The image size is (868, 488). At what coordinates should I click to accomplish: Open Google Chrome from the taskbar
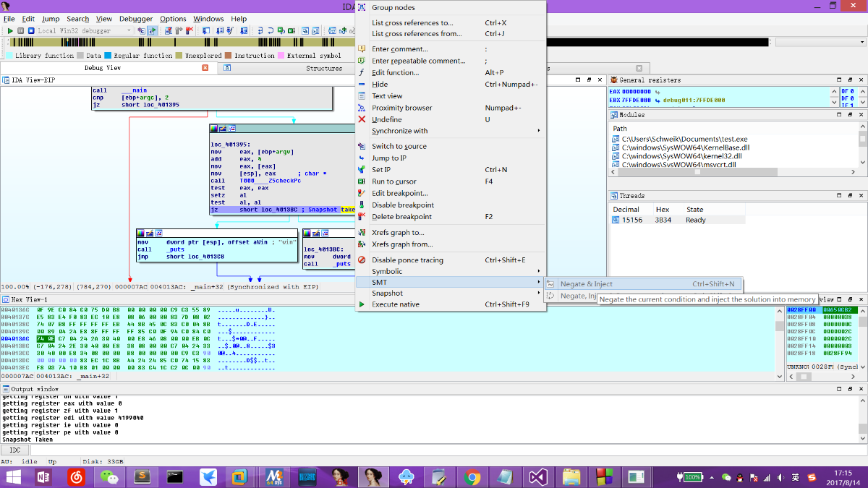point(473,477)
